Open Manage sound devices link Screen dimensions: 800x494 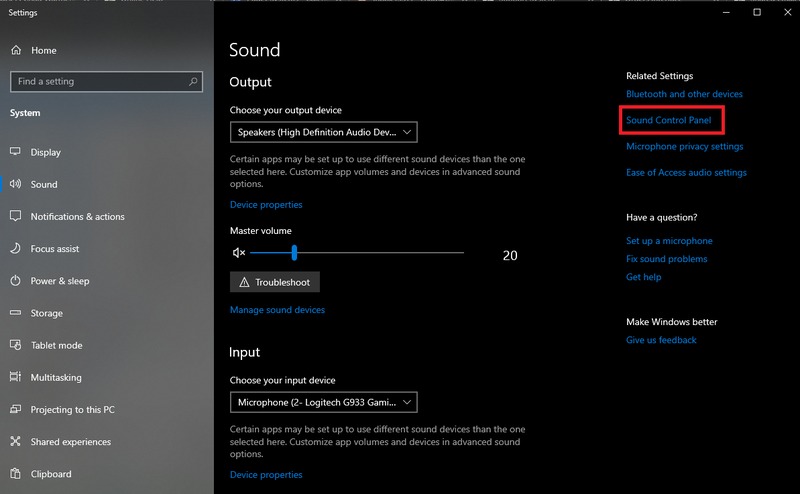coord(277,310)
